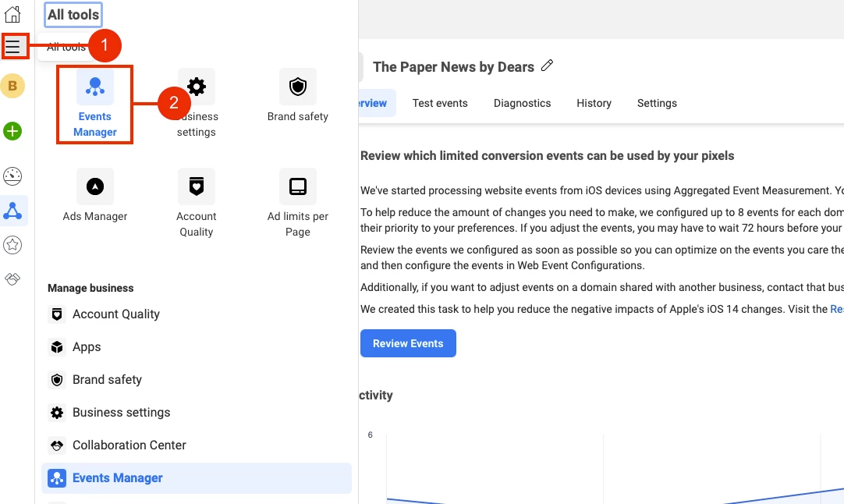Edit pixel name with pencil icon

point(547,66)
